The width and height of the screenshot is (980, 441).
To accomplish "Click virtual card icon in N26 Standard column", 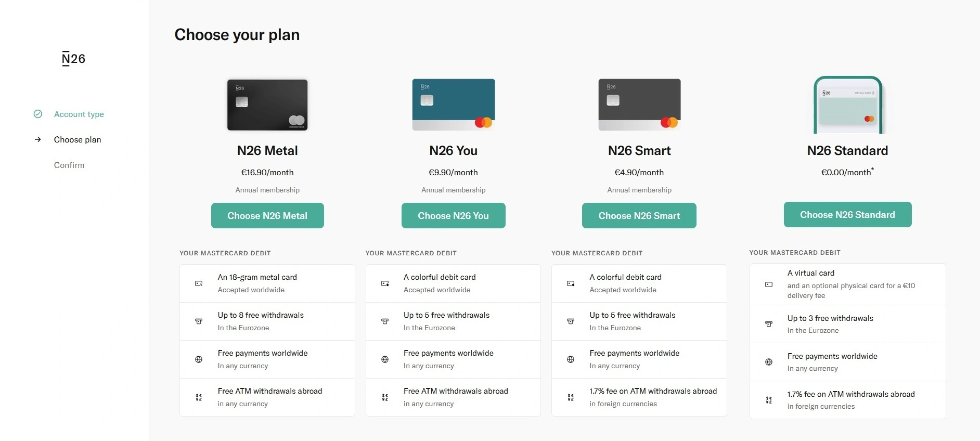I will click(769, 284).
